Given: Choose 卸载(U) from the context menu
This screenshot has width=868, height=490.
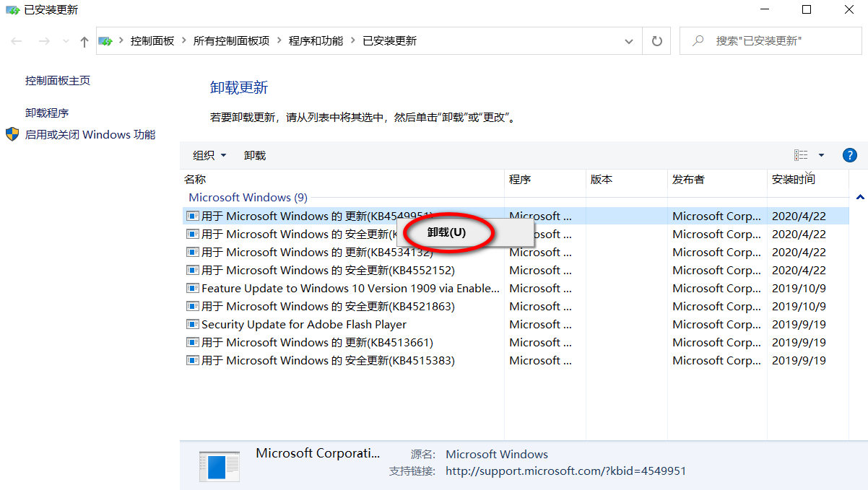Looking at the screenshot, I should point(466,232).
